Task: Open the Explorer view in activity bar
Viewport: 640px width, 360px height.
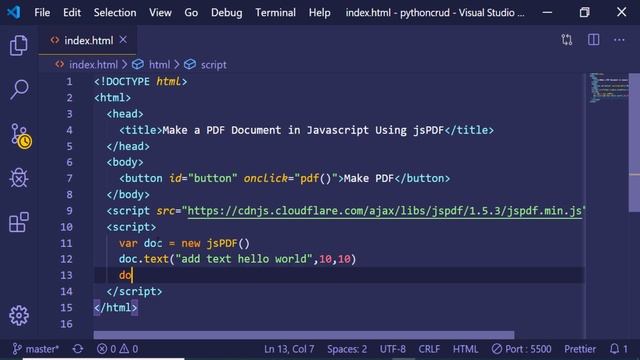Action: pos(19,45)
